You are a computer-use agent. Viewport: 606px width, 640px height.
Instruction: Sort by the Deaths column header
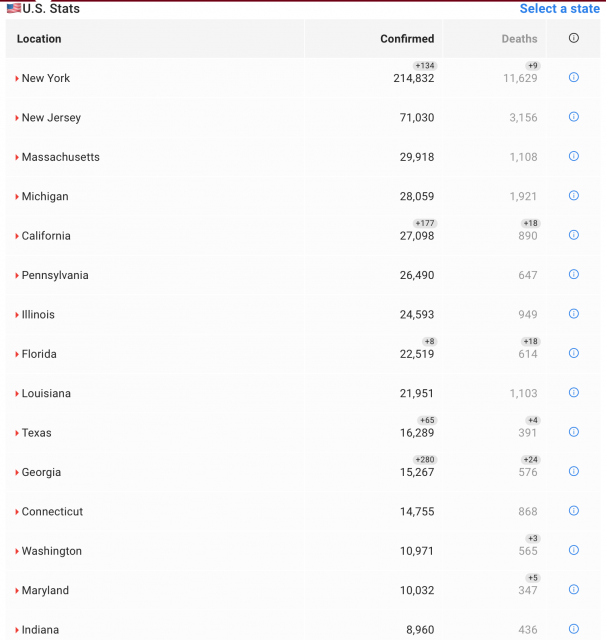coord(519,39)
